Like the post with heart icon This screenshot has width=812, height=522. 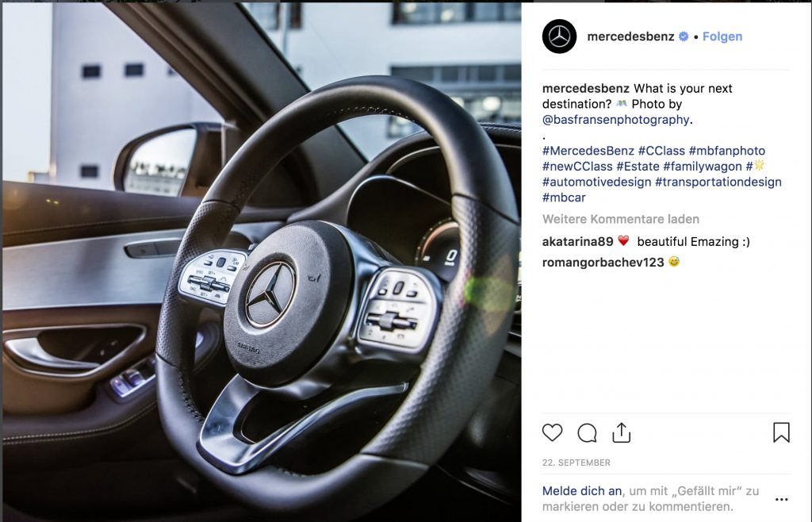pos(552,432)
